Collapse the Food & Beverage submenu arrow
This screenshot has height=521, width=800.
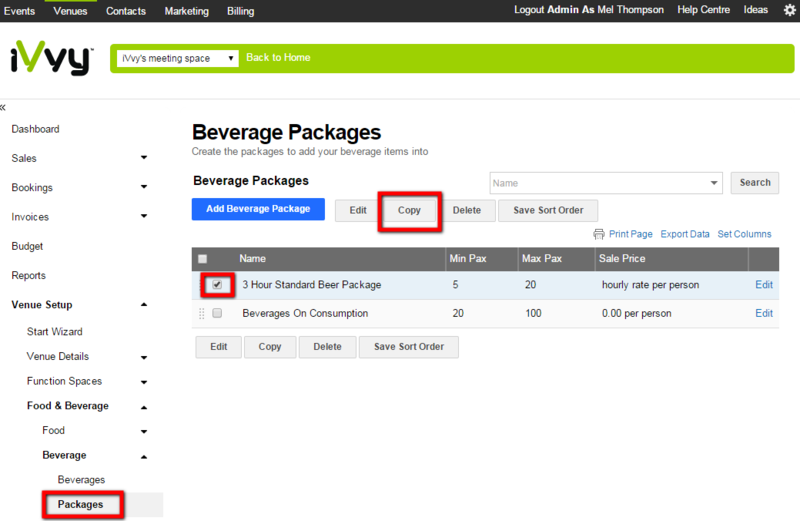pyautogui.click(x=144, y=407)
